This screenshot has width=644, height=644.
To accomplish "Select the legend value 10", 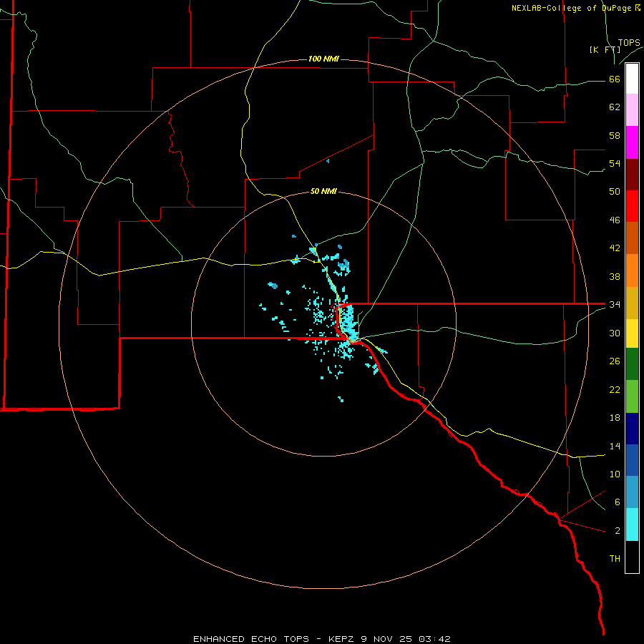I will point(615,474).
